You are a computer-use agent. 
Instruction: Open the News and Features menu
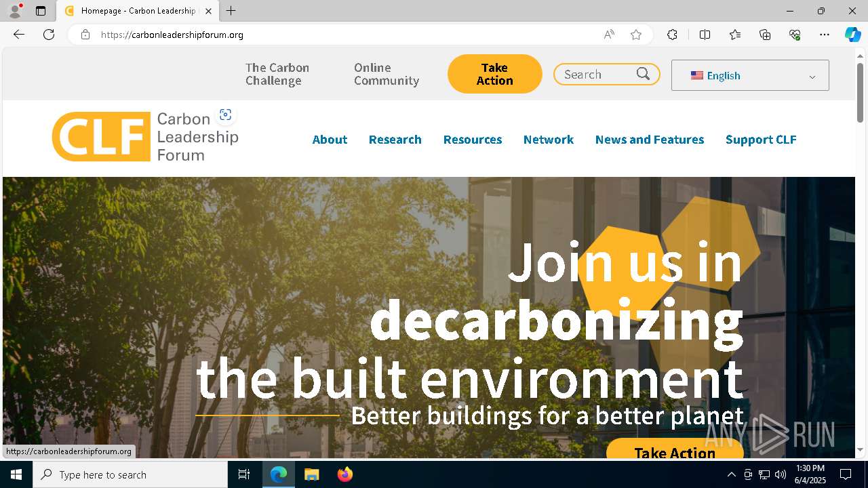click(x=650, y=140)
